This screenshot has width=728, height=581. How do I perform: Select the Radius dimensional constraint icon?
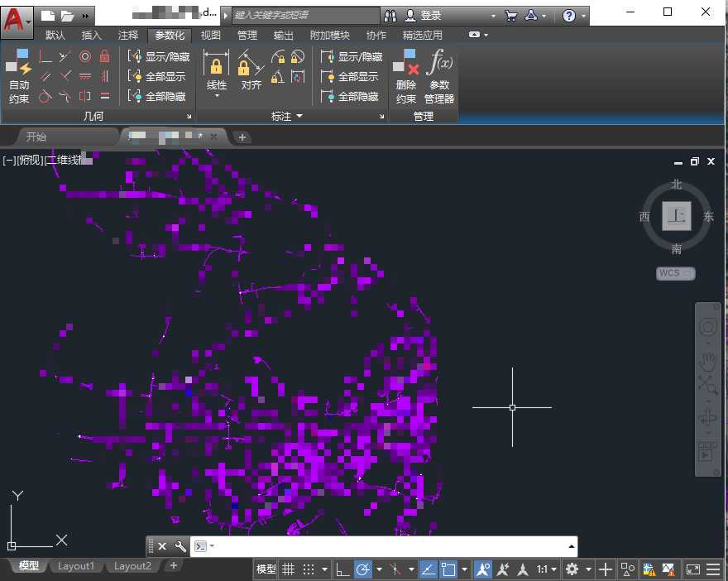(x=278, y=56)
